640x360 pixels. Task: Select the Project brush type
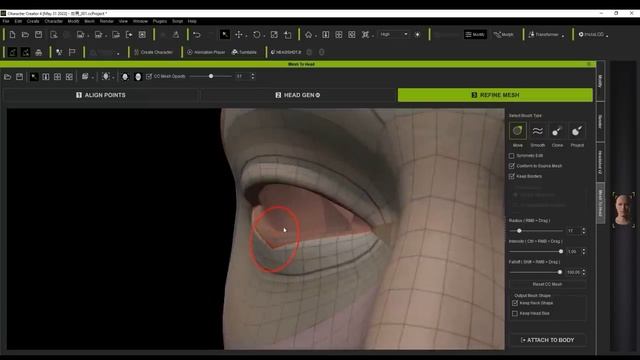[x=577, y=131]
